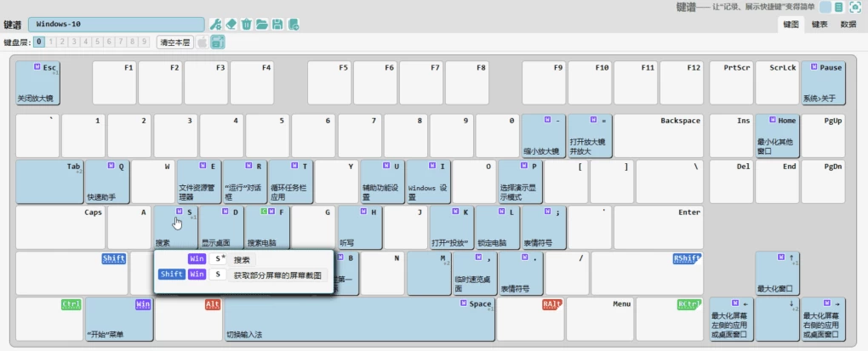The image size is (868, 351).
Task: Select keyboard layer 0
Action: click(39, 42)
